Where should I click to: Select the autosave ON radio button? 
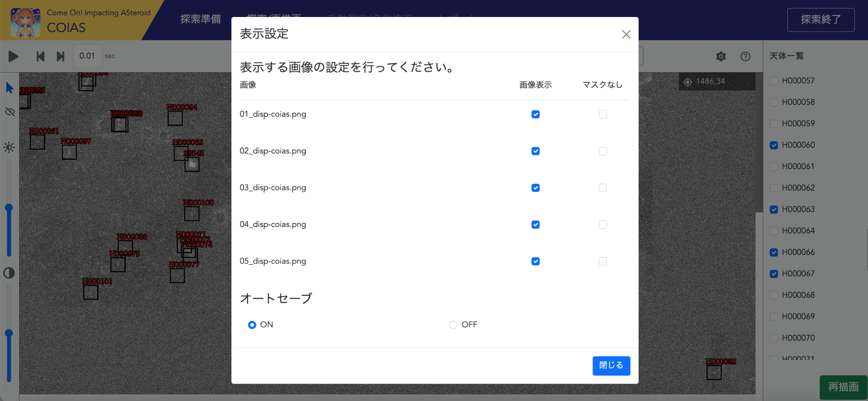[x=252, y=325]
